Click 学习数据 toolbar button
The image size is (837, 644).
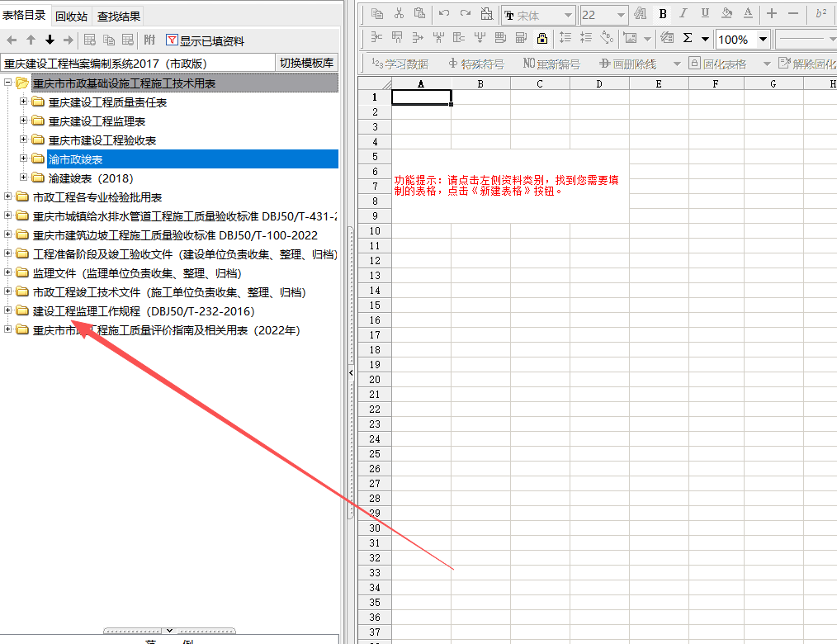[400, 64]
